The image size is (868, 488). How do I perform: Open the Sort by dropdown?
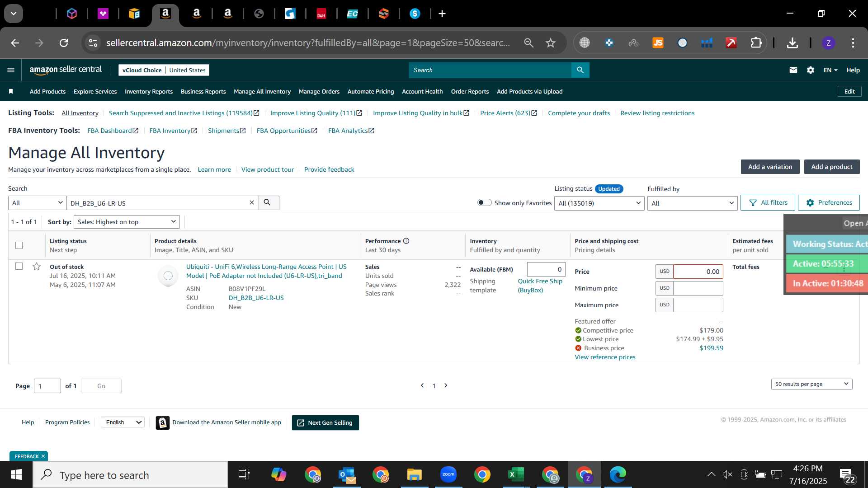[x=127, y=222]
